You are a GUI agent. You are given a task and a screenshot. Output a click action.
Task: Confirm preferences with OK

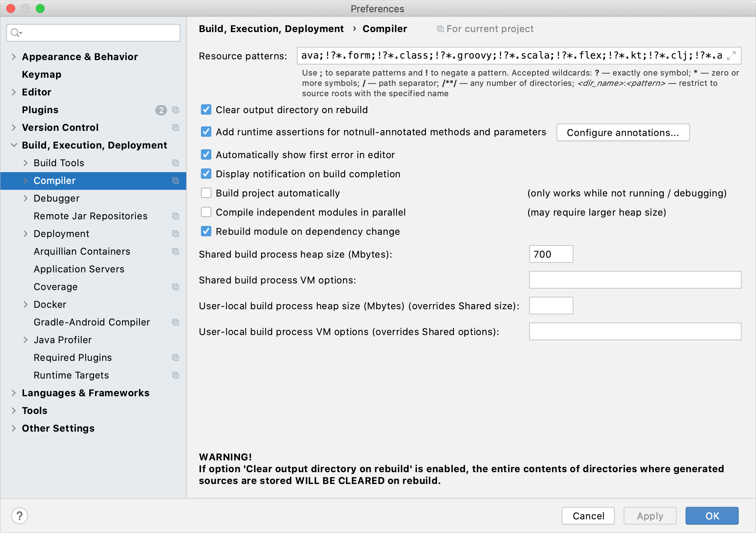712,516
